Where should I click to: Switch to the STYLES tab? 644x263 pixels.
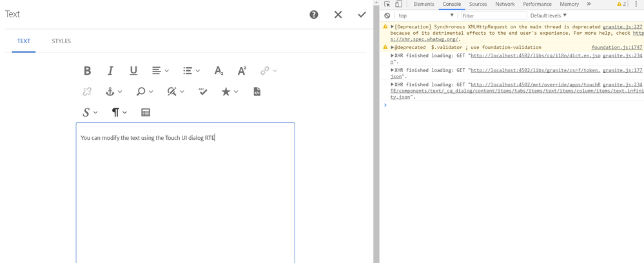point(61,41)
